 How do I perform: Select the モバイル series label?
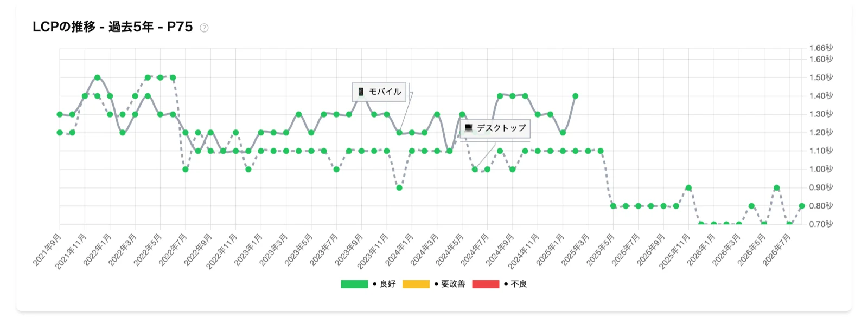click(x=385, y=92)
